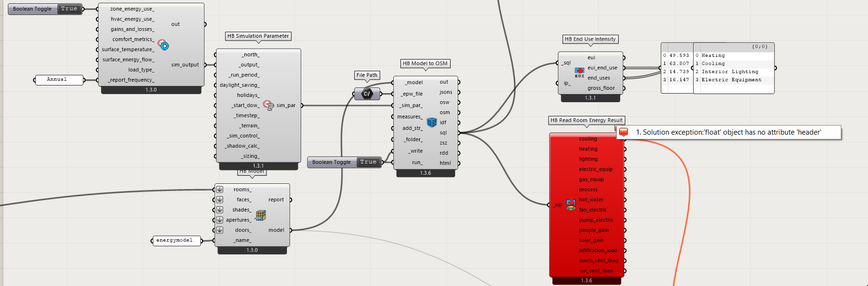868x286 pixels.
Task: Click the down-arrow marker beside shades_ input
Action: coord(220,210)
